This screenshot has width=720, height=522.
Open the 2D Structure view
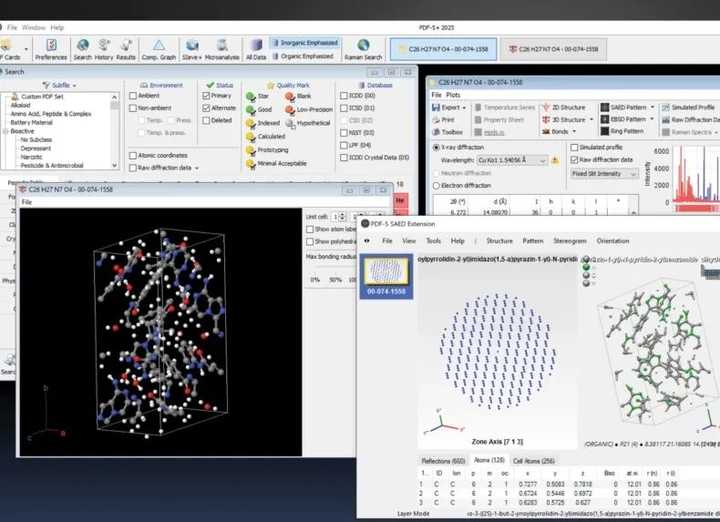pos(564,107)
